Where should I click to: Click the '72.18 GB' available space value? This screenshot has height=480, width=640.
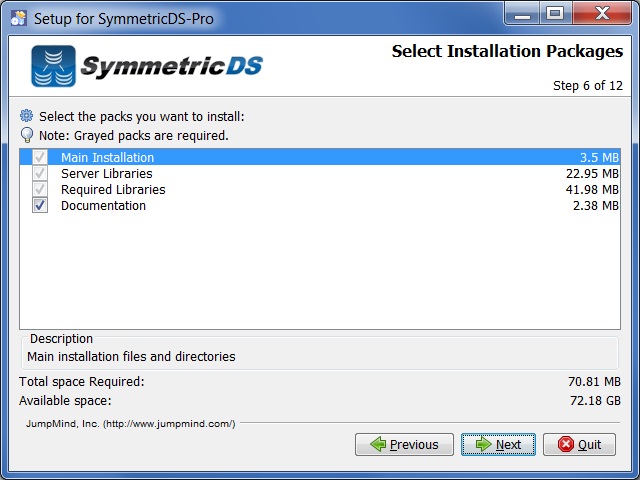[x=595, y=400]
